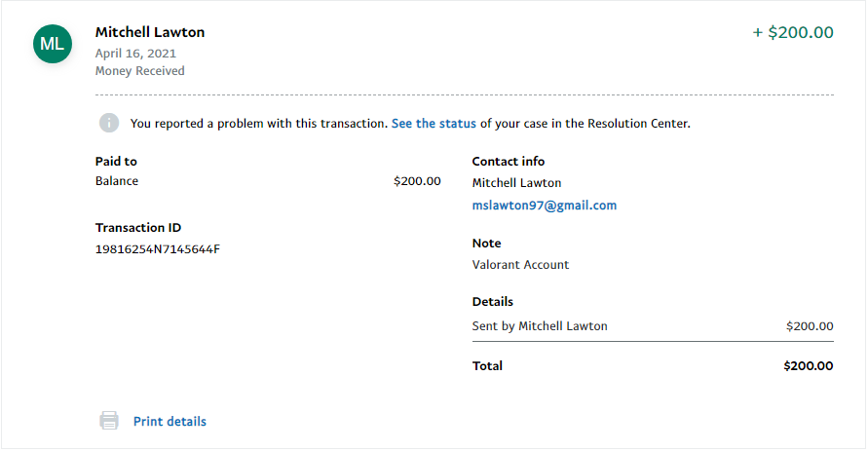Click the 'Contact info' heading
The height and width of the screenshot is (451, 868).
pos(509,162)
